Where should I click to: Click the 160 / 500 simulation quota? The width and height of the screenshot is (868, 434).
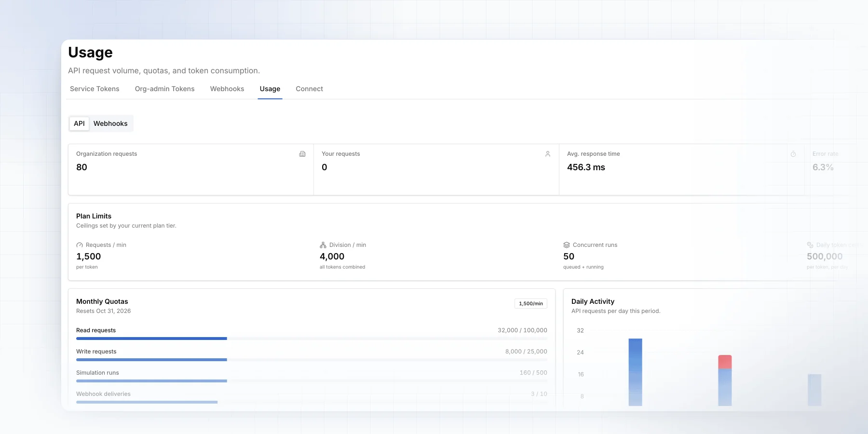click(x=533, y=373)
